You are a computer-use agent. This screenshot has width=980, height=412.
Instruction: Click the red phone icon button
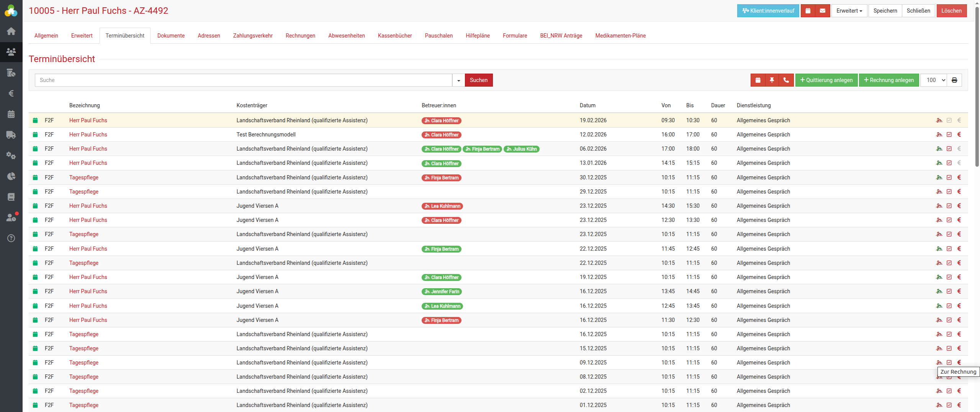[x=786, y=80]
